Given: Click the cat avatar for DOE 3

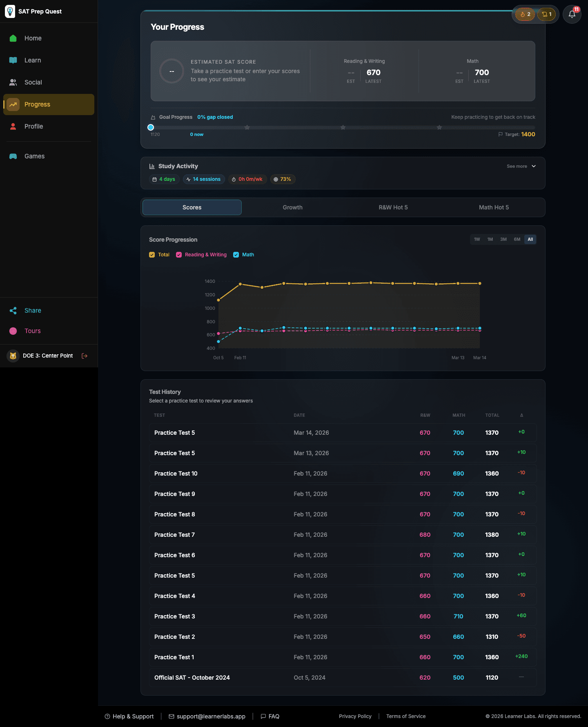Looking at the screenshot, I should pos(13,356).
